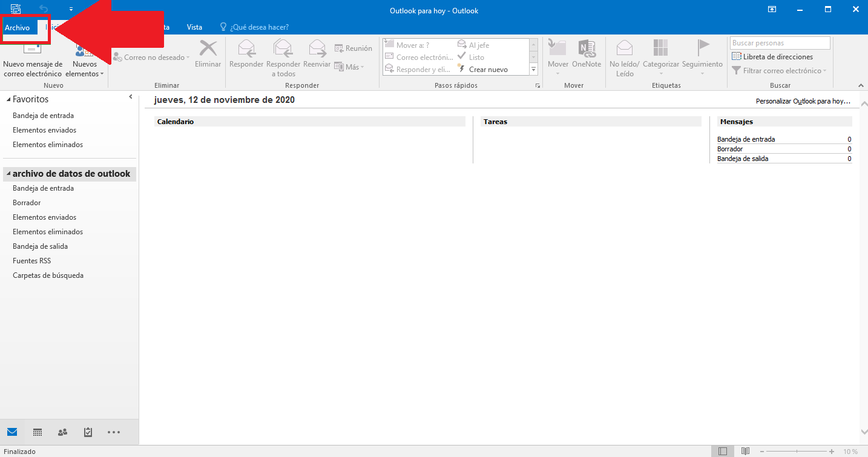Select 'Responder y eli...' quick step

click(x=418, y=70)
